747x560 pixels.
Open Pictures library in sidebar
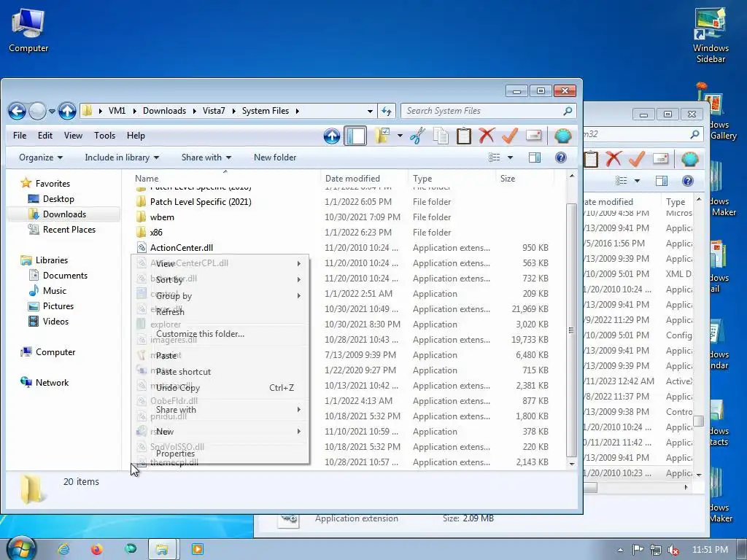pos(58,306)
